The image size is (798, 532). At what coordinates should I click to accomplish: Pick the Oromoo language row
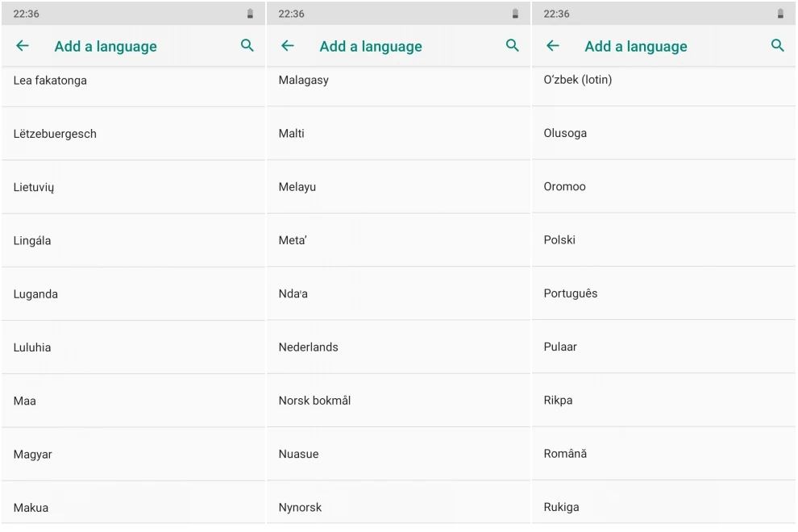(x=663, y=187)
